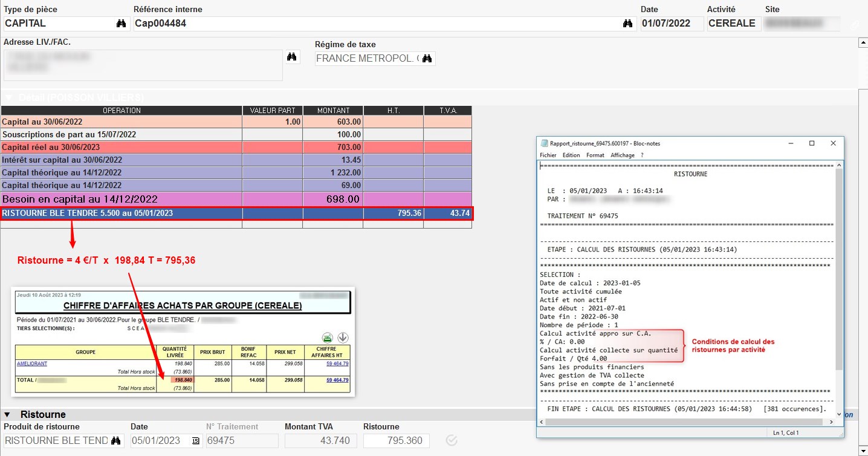Open Affichage menu in Bloc-notes
This screenshot has height=456, width=868.
point(622,155)
